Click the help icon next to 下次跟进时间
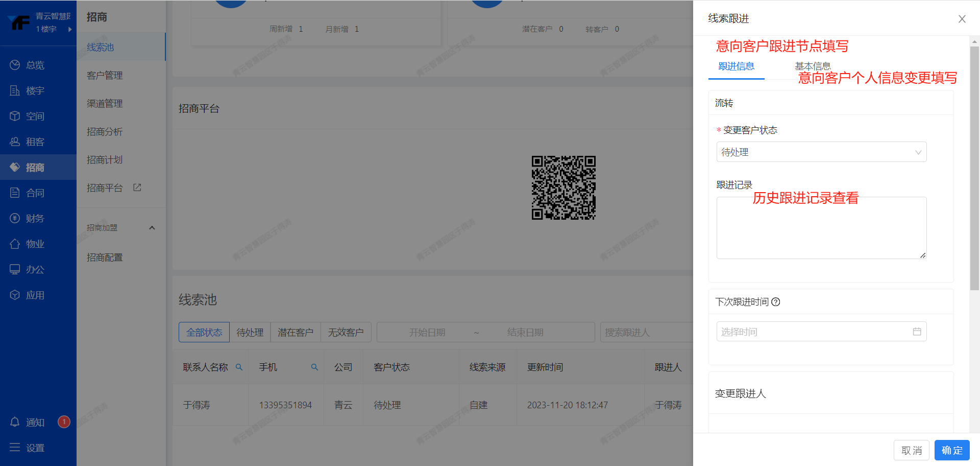Screen dimensions: 980x466 point(776,302)
